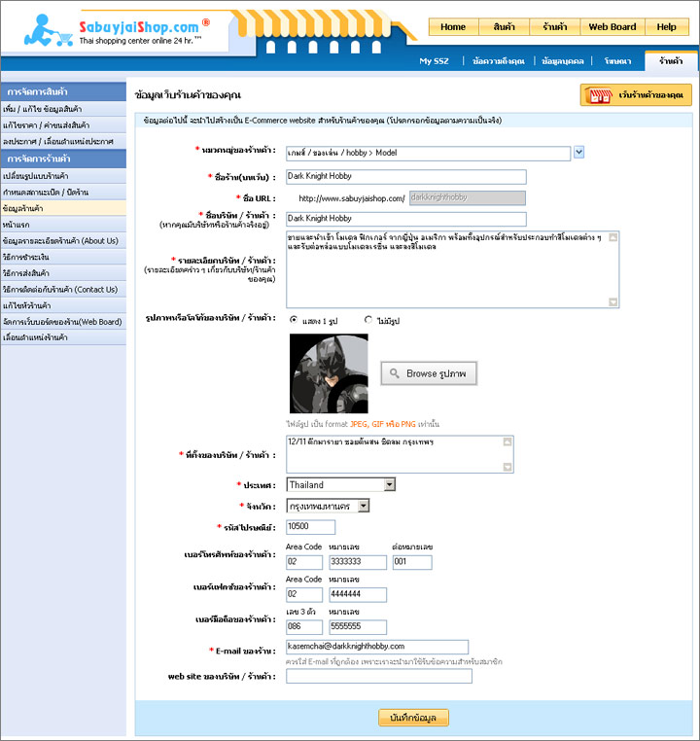The height and width of the screenshot is (741, 700).
Task: Open the หน้าแรก sidebar link
Action: 63,225
